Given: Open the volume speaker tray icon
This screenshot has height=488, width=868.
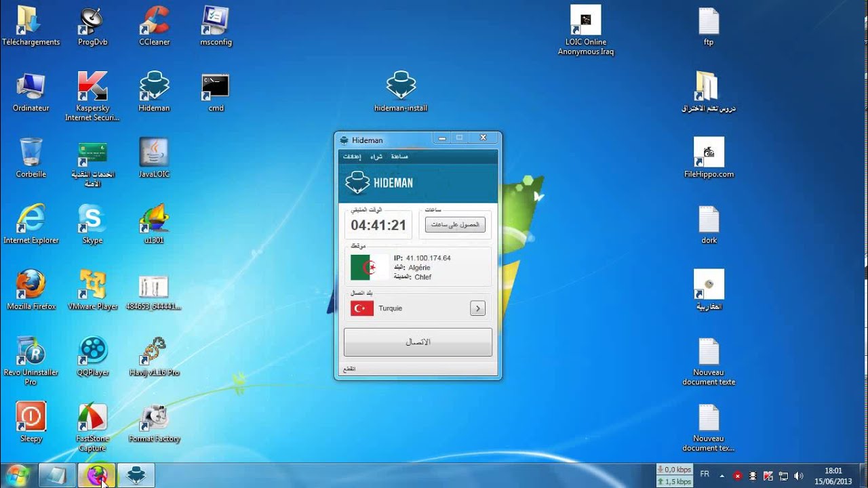Looking at the screenshot, I should point(798,476).
